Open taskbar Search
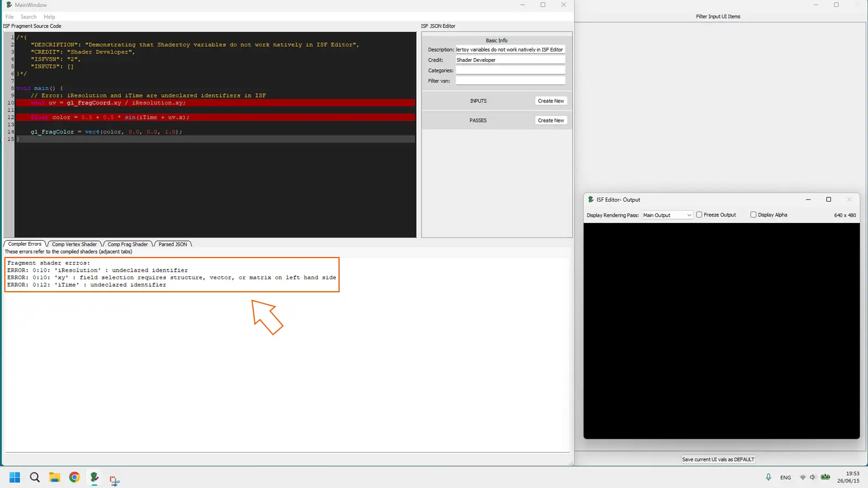The width and height of the screenshot is (868, 488). [x=35, y=477]
